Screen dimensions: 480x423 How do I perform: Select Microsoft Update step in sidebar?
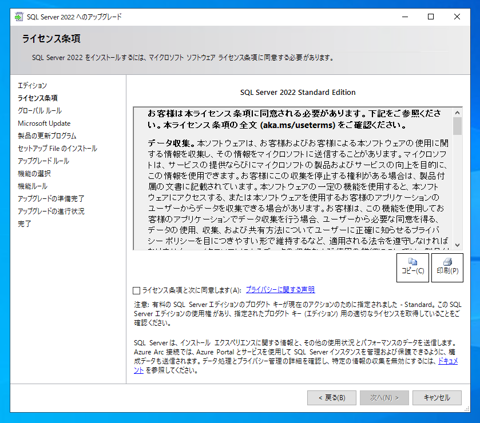click(x=44, y=123)
